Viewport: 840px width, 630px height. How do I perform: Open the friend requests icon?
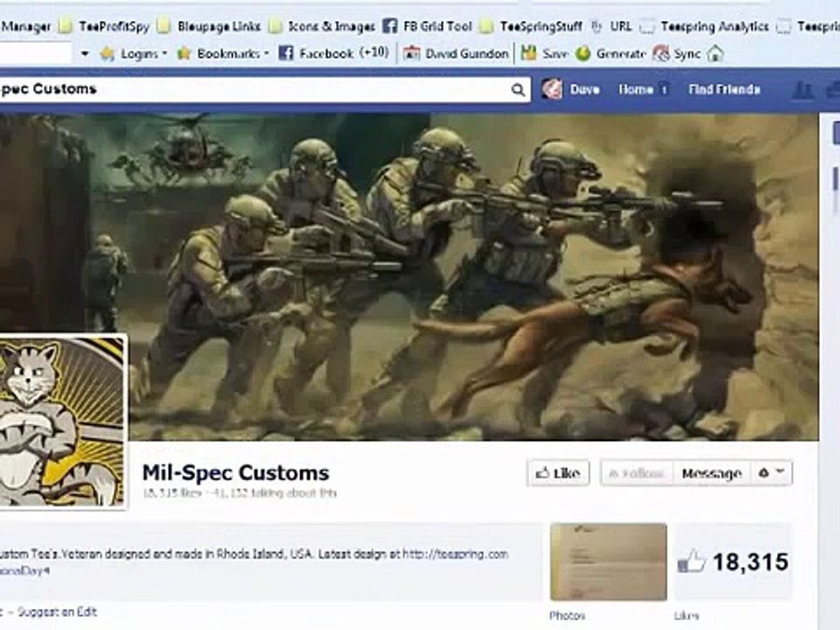pos(802,89)
